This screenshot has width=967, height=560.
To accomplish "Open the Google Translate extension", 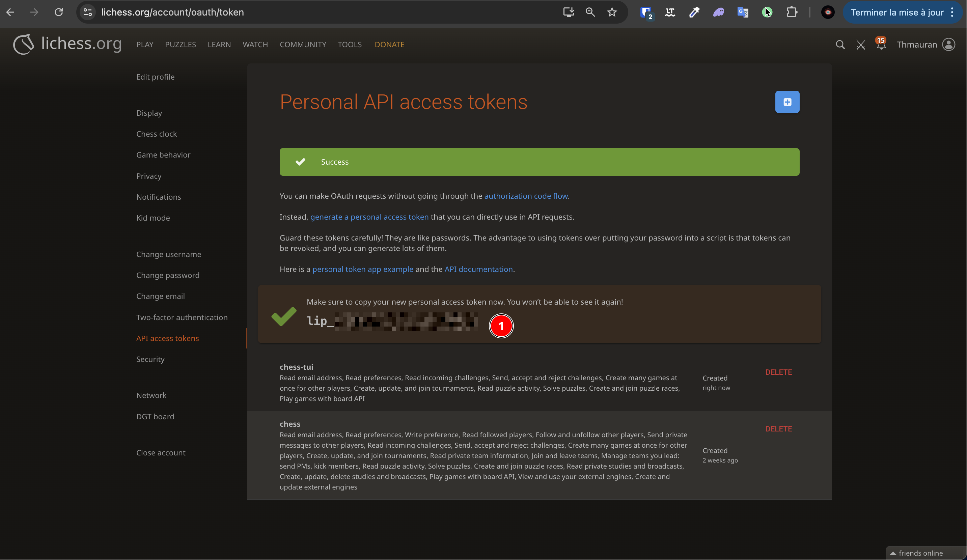I will [x=743, y=12].
